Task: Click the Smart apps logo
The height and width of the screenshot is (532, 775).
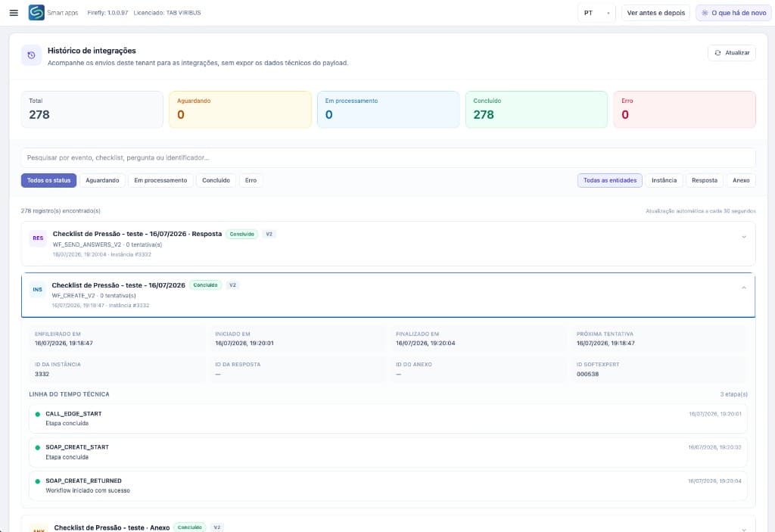Action: pyautogui.click(x=36, y=12)
